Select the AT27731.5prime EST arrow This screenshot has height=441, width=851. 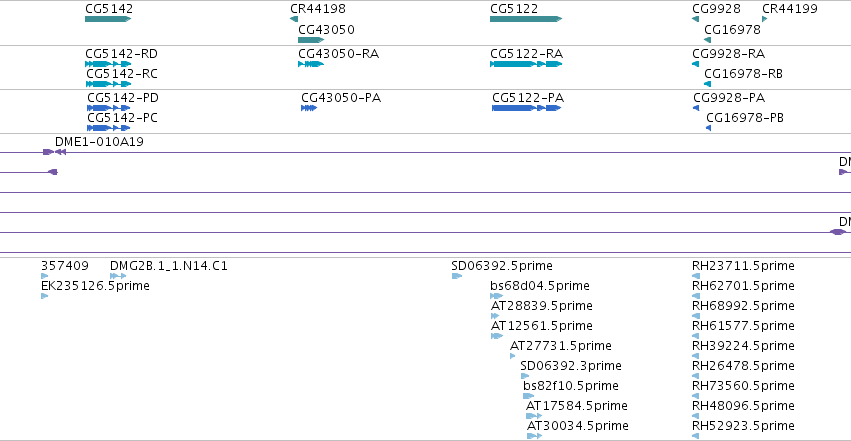point(513,356)
